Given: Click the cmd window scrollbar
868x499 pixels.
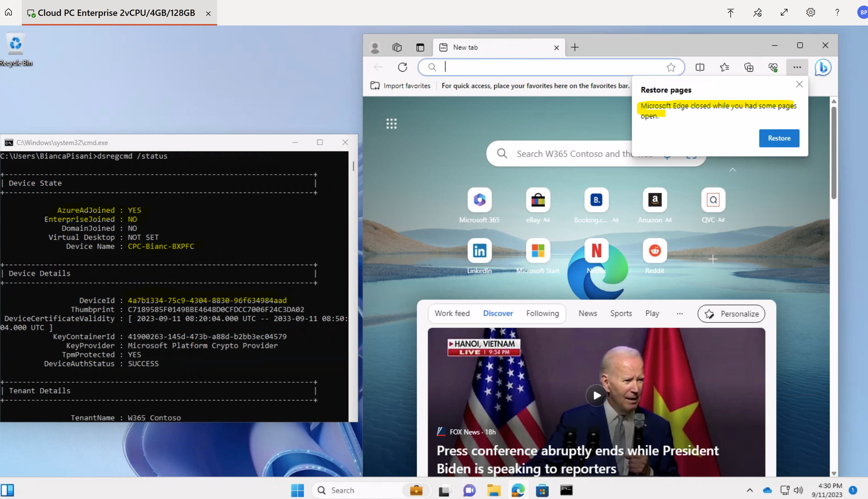Looking at the screenshot, I should (x=353, y=166).
